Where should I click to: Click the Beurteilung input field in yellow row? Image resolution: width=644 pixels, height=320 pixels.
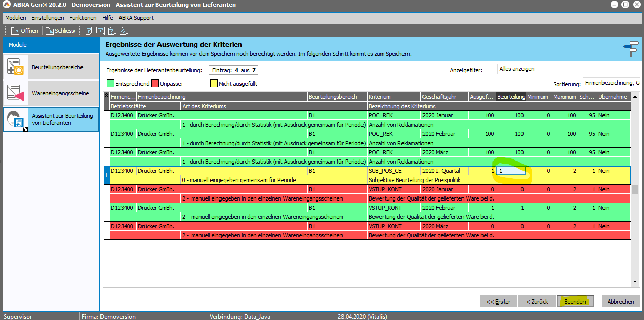[x=511, y=171]
